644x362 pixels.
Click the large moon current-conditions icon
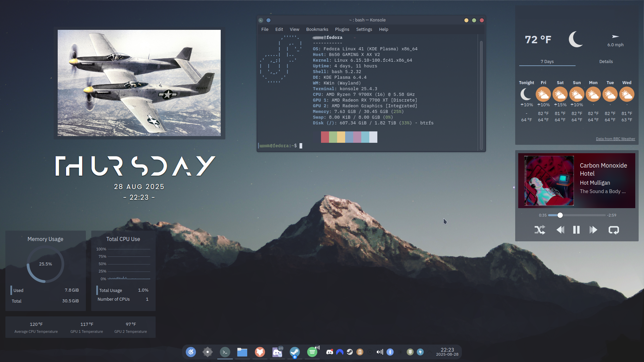click(576, 39)
